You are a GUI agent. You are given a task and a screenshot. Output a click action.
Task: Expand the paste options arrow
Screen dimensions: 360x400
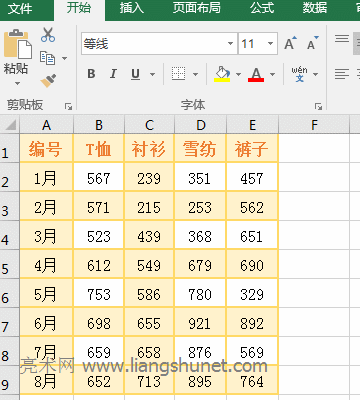click(x=17, y=83)
